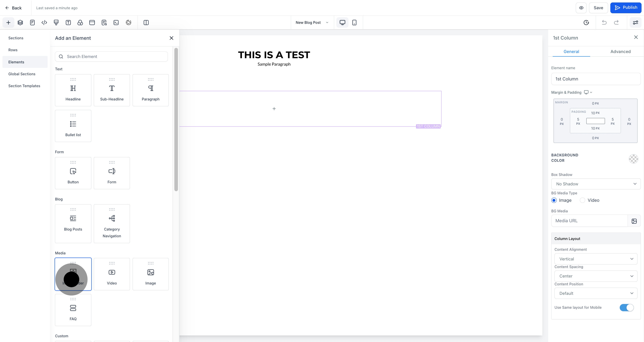Open the New Blog Post dropdown
Viewport: 644px width, 342px height.
coord(312,22)
